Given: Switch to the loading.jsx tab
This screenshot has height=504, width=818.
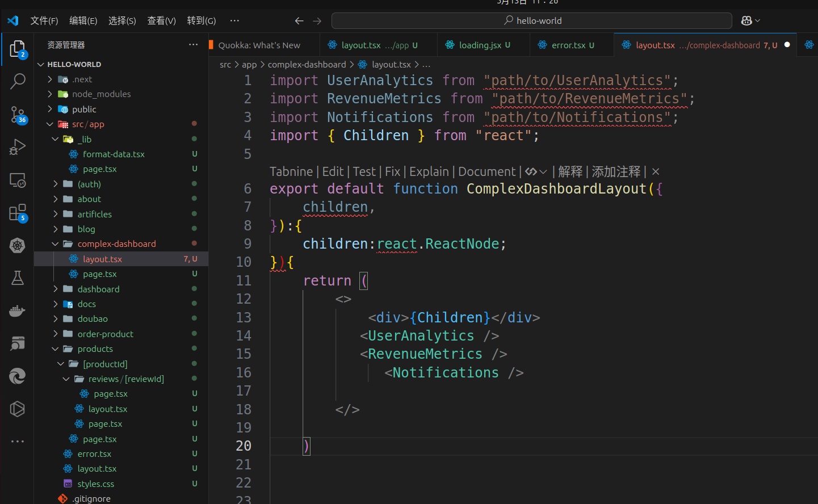Looking at the screenshot, I should click(480, 45).
